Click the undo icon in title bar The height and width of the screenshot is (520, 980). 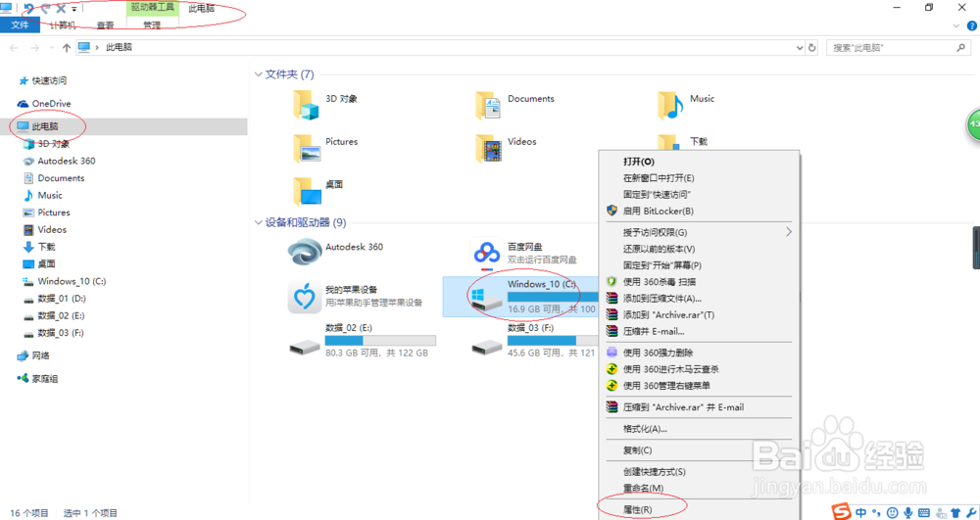tap(28, 8)
